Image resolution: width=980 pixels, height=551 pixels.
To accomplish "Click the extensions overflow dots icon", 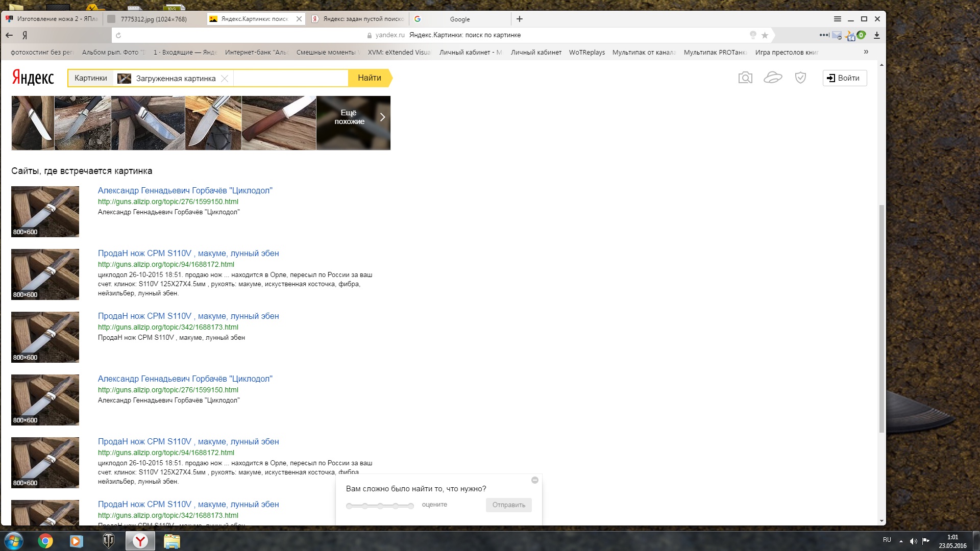I will point(824,35).
